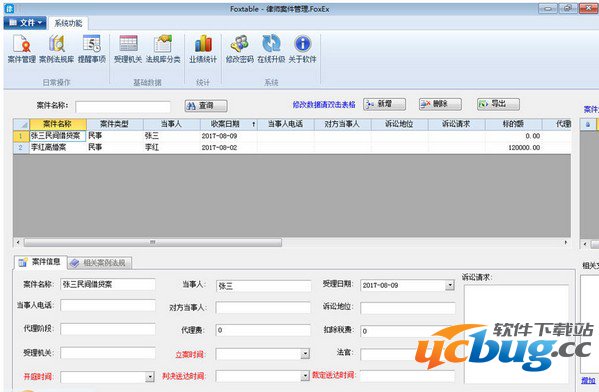Click table select-all corner cell

click(x=21, y=124)
